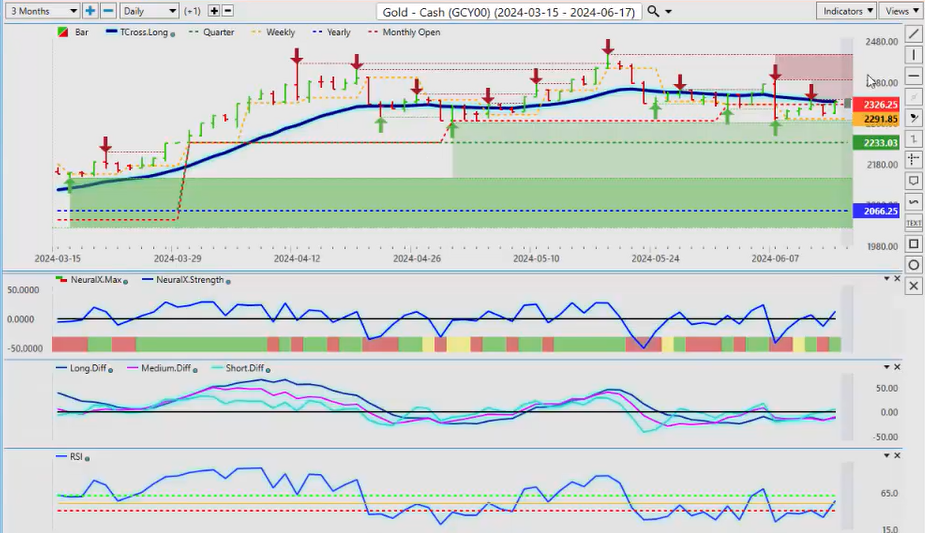Viewport: 925px width, 533px height.
Task: Select the trend line drawing tool
Action: coord(913,34)
